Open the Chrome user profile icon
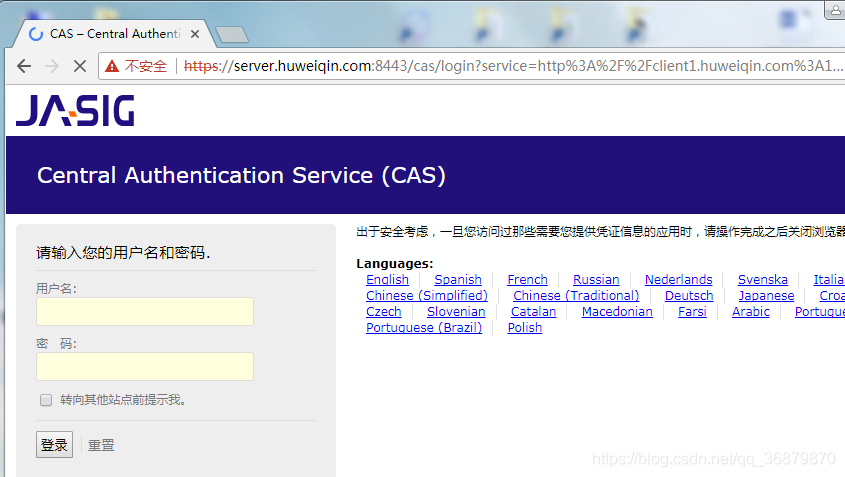This screenshot has width=845, height=477. tap(835, 10)
